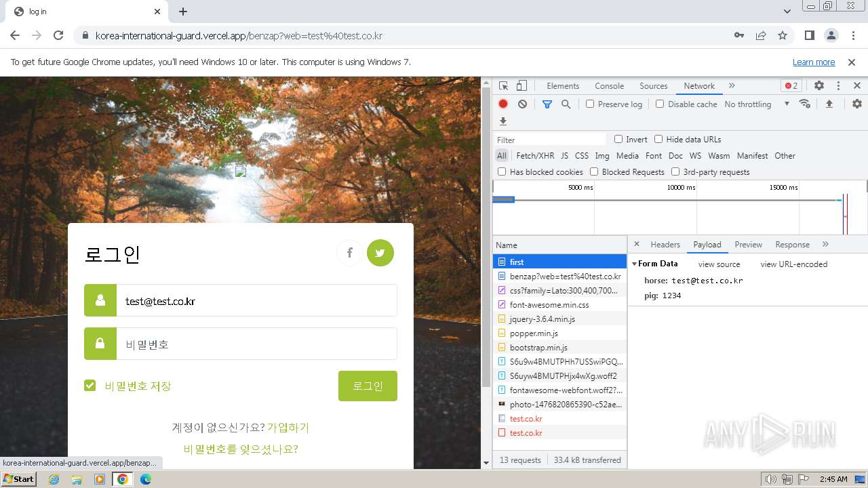Open Chrome's three-dot menu
The image size is (868, 488).
point(852,35)
